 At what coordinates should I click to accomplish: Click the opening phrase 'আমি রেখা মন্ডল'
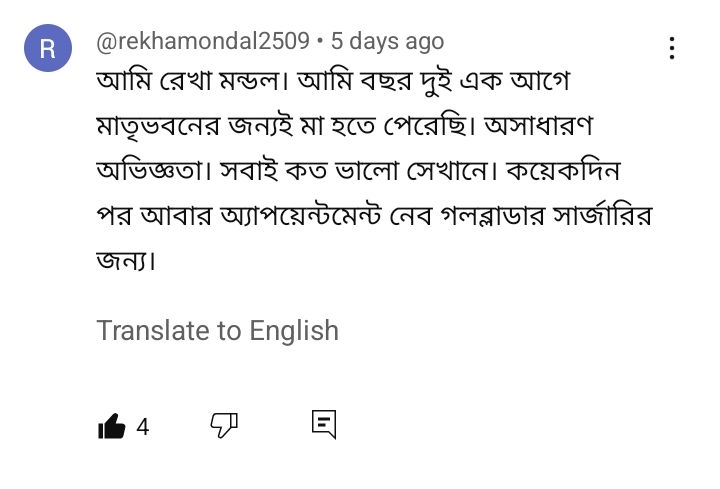pyautogui.click(x=188, y=81)
